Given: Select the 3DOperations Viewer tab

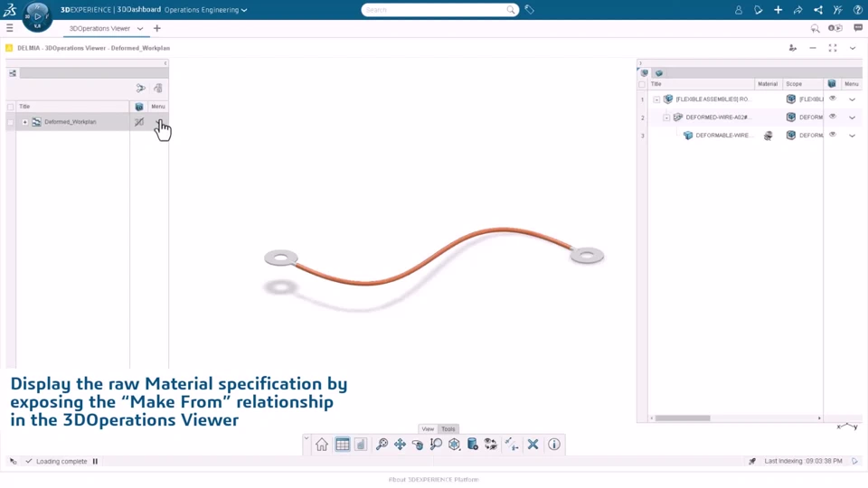Looking at the screenshot, I should 99,28.
